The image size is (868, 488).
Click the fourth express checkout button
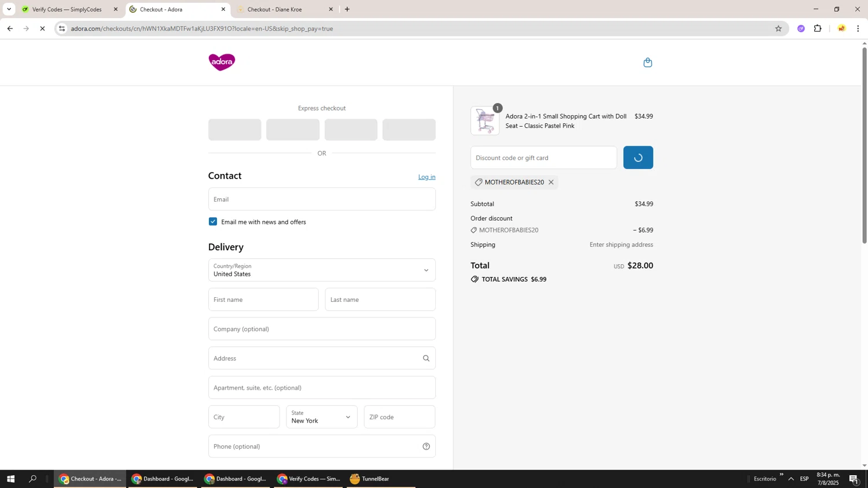click(409, 130)
